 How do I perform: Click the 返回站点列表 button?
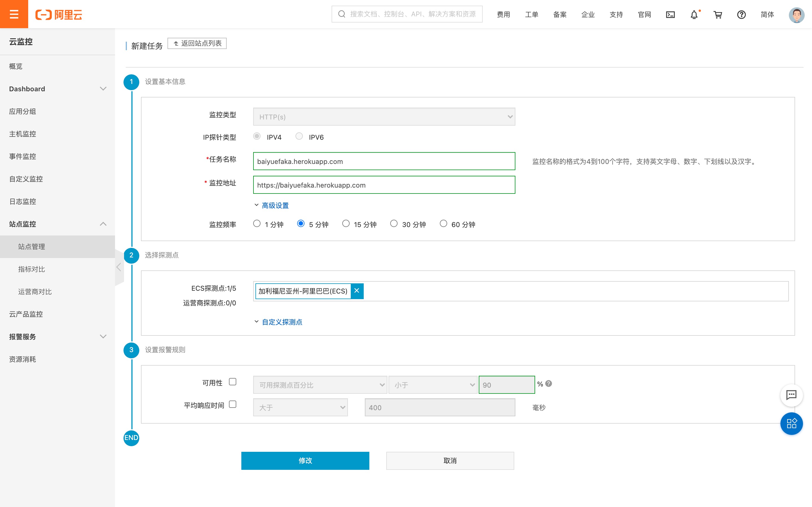coord(197,43)
